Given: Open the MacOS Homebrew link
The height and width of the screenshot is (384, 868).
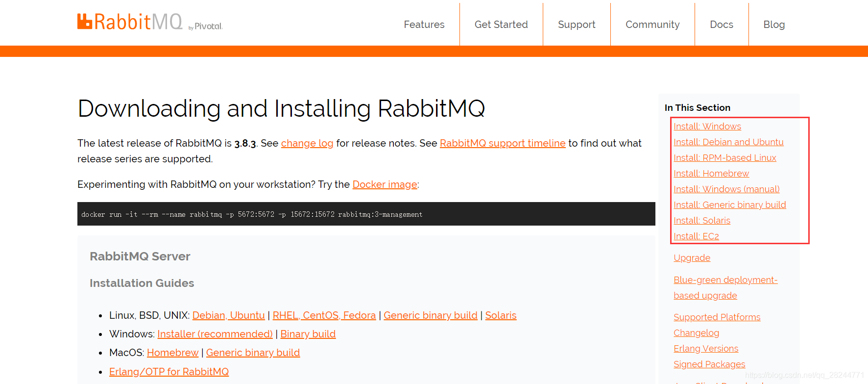Looking at the screenshot, I should tap(173, 353).
